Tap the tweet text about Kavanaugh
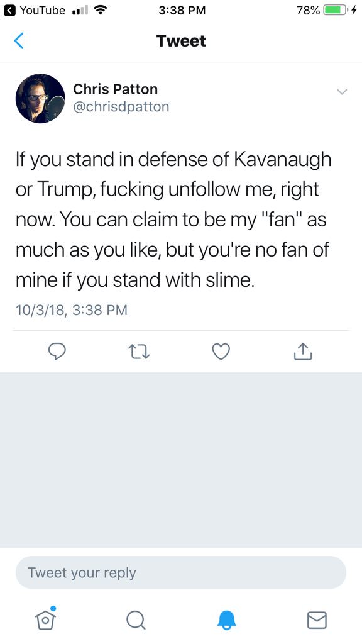 coord(173,219)
